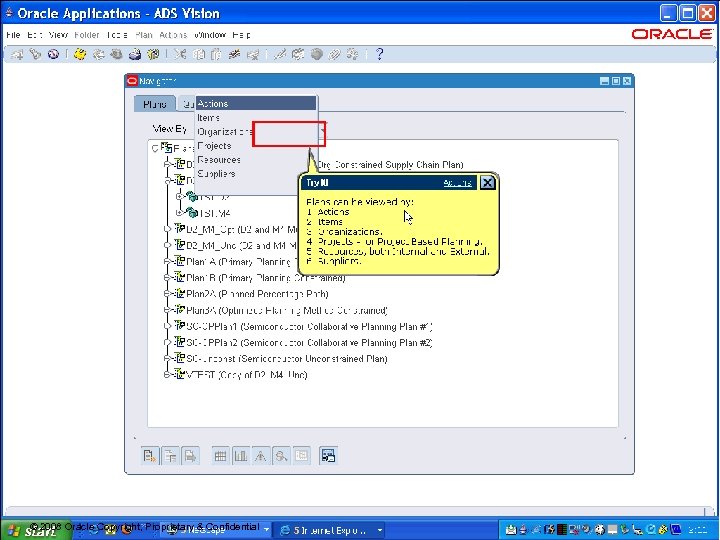Select Suppliers in the View By list
The width and height of the screenshot is (720, 540).
tap(256, 174)
